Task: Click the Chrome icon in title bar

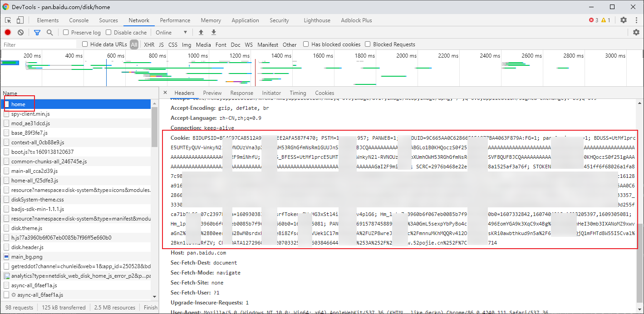Action: [6, 7]
